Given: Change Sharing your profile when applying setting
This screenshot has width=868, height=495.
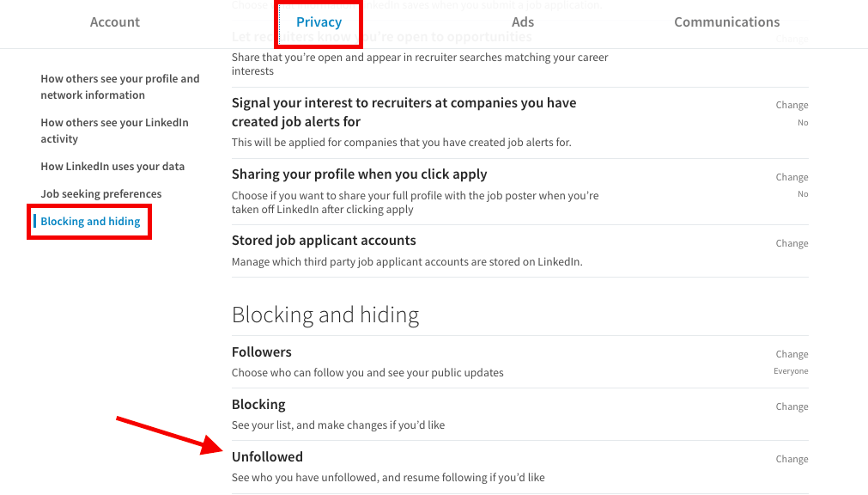Looking at the screenshot, I should (792, 177).
